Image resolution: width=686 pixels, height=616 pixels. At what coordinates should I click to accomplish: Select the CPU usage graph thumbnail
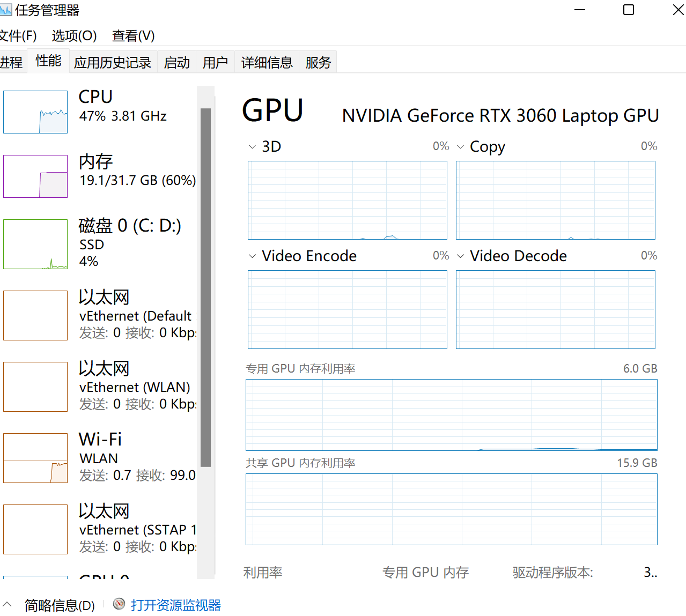point(35,112)
